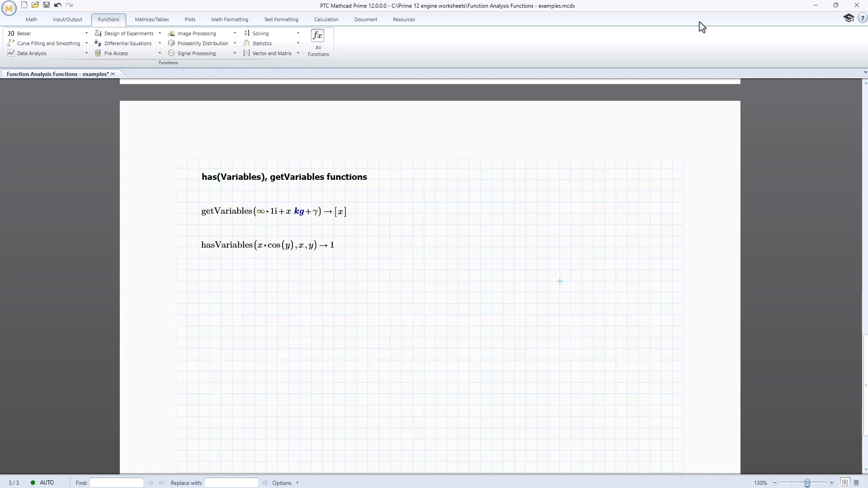868x488 pixels.
Task: Click the Probability Distribution dice icon
Action: pyautogui.click(x=171, y=43)
